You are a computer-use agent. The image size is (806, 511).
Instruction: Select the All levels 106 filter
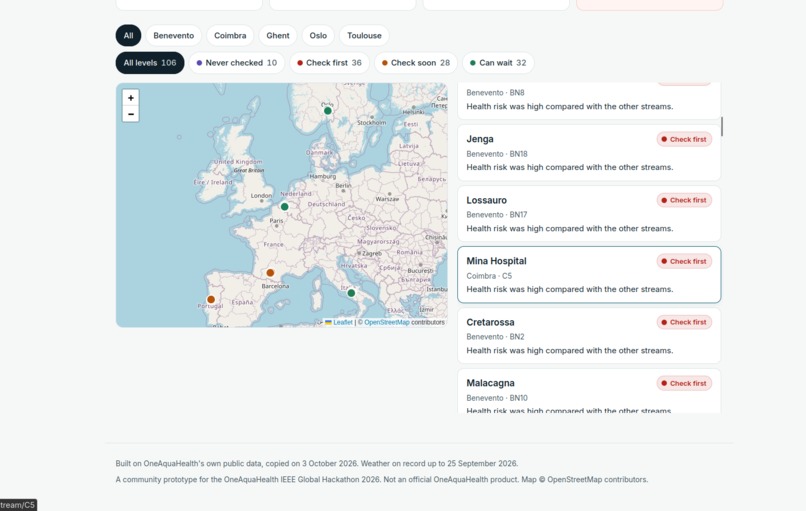(x=150, y=63)
